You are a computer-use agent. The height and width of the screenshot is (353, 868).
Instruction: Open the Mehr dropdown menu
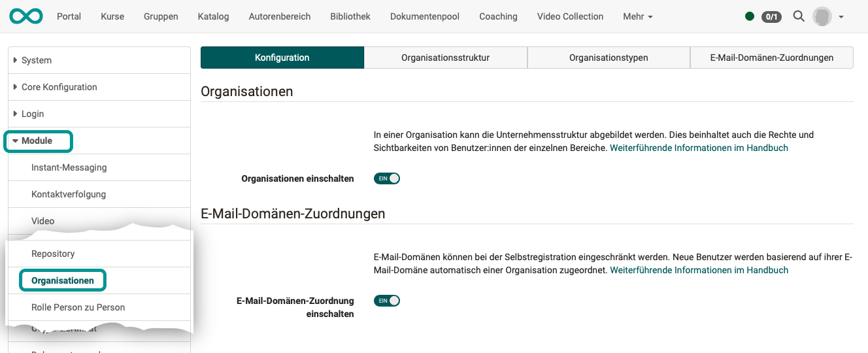[637, 16]
